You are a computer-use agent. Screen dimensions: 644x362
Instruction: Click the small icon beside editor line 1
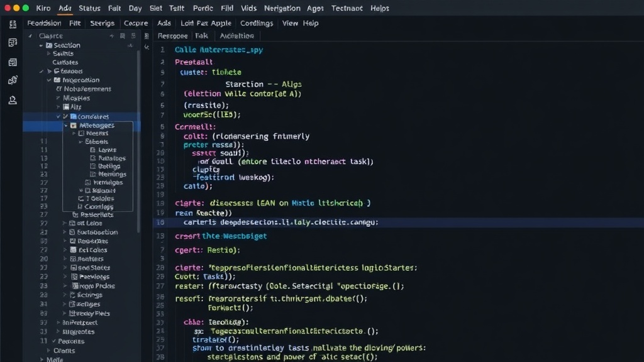point(147,48)
